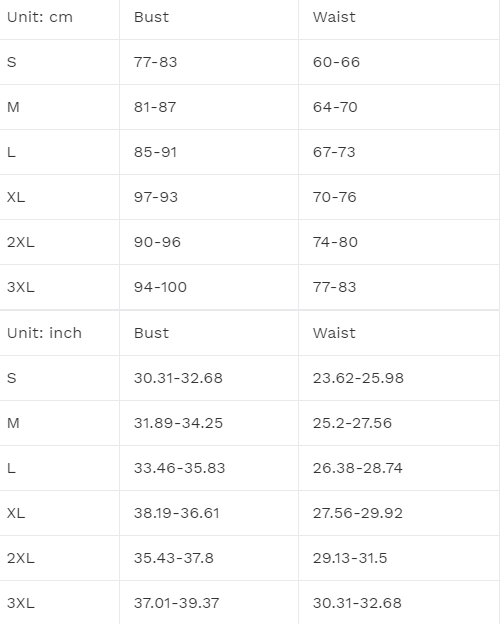This screenshot has width=501, height=624.
Task: Click the 38.19-36.61 bust value for XL
Action: [177, 513]
